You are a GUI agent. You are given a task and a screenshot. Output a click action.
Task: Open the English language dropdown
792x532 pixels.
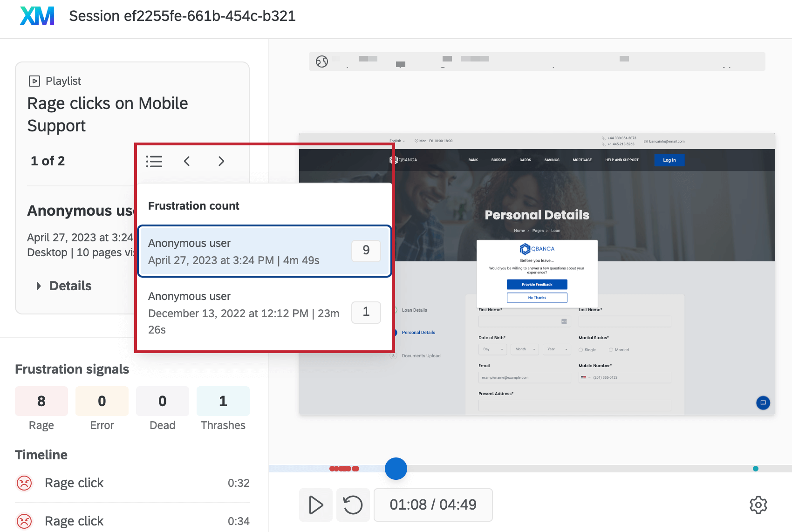[397, 141]
